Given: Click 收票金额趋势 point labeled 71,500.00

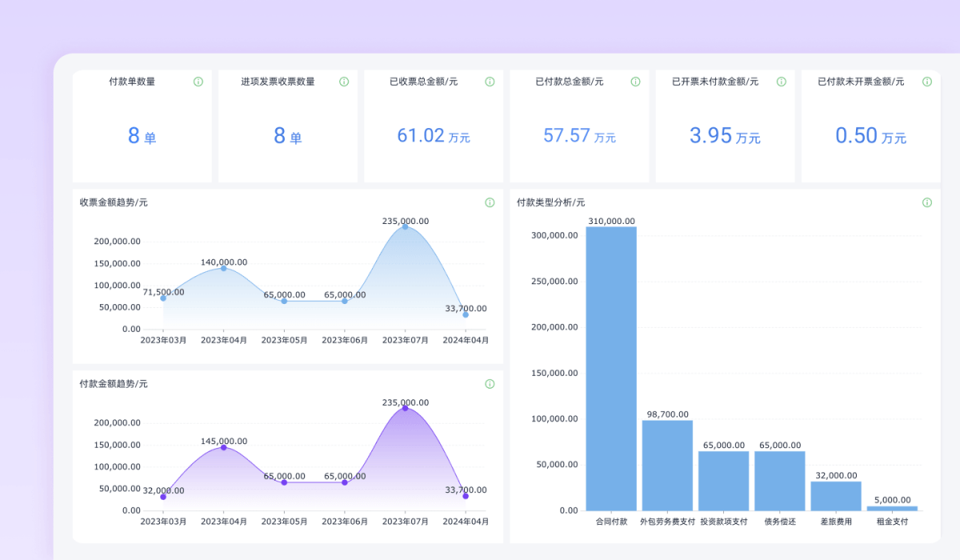Looking at the screenshot, I should [x=163, y=298].
